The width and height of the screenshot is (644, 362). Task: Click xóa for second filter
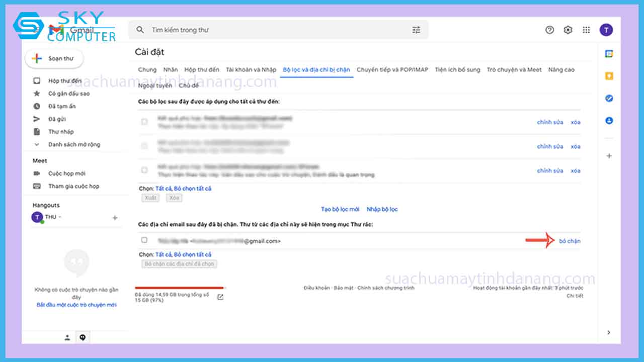576,146
